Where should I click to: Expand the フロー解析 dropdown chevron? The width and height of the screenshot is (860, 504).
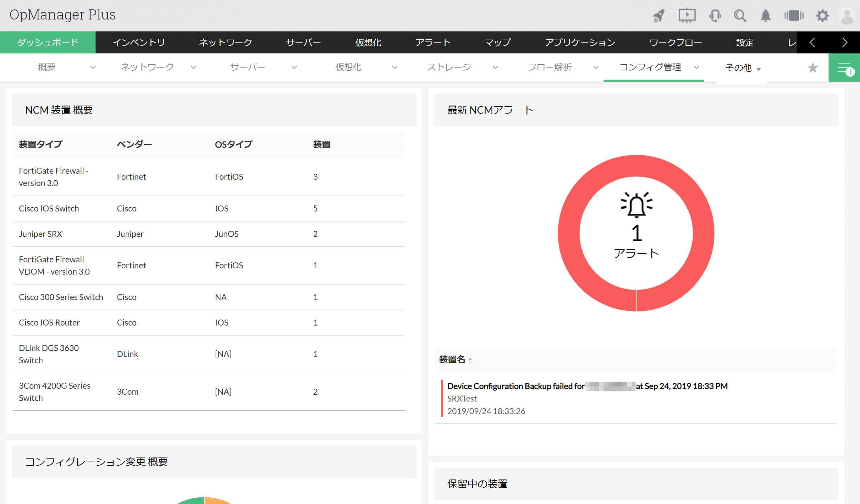pyautogui.click(x=596, y=68)
